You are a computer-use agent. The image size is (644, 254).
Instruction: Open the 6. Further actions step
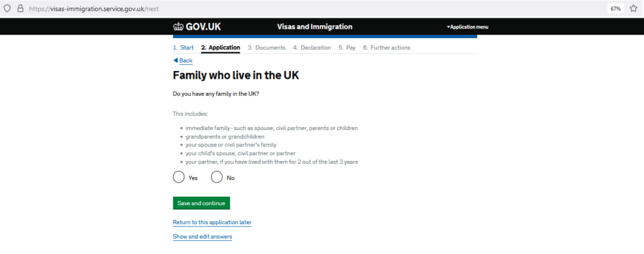386,48
